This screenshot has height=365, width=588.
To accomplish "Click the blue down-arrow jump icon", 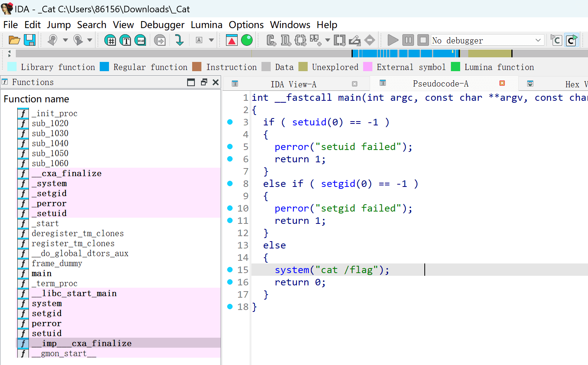I will pyautogui.click(x=179, y=40).
